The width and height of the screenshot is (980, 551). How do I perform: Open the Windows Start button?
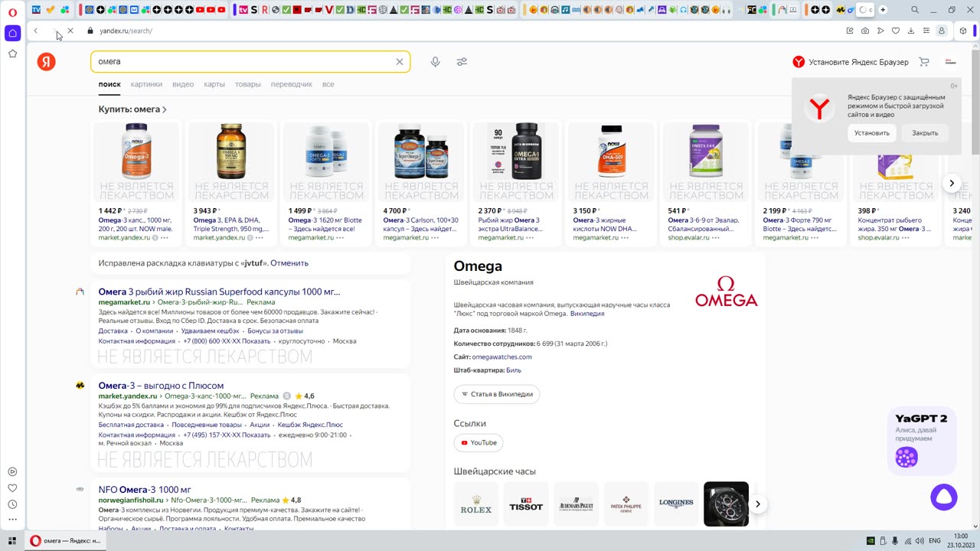point(12,540)
